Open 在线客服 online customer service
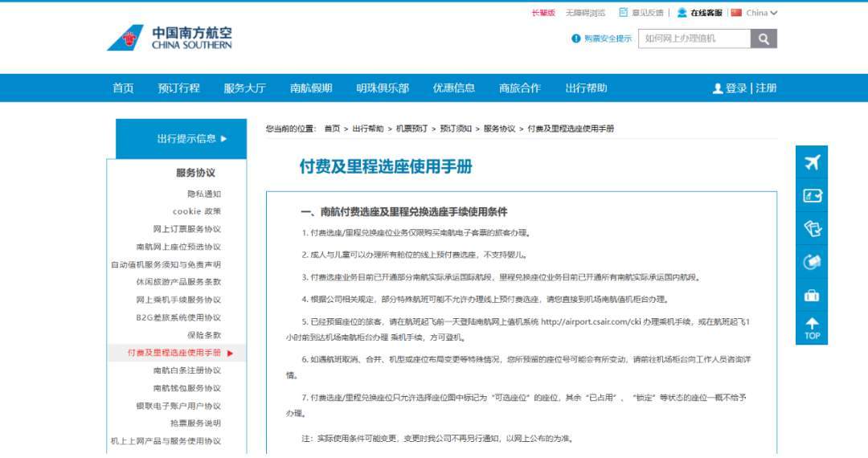868x458 pixels. click(699, 13)
